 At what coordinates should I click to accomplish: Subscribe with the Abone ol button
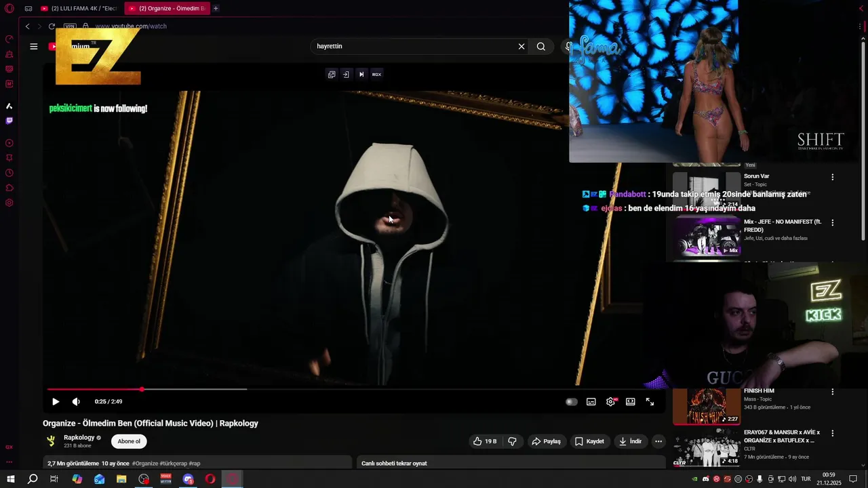(129, 441)
